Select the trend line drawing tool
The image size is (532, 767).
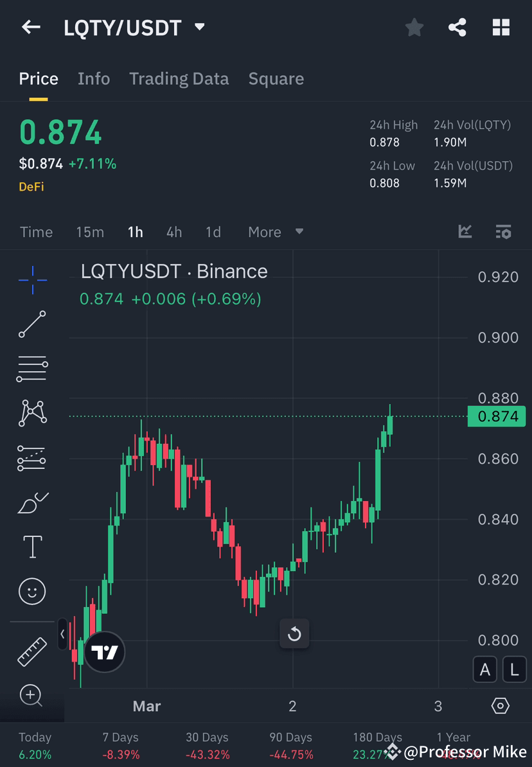[x=32, y=324]
